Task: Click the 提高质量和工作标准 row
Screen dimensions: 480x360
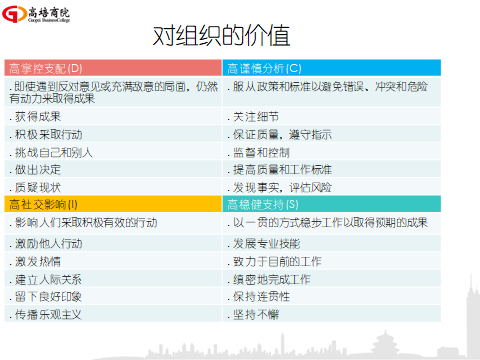Action: click(x=332, y=169)
